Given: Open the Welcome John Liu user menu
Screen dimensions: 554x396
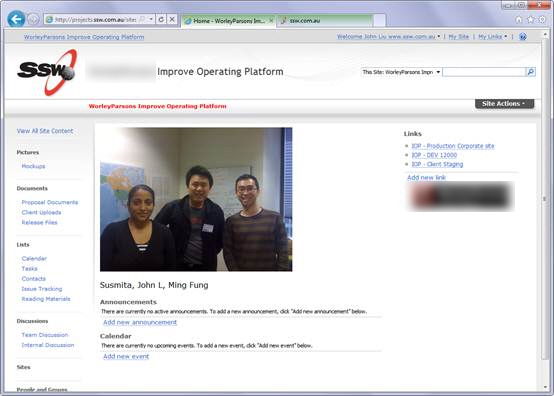Looking at the screenshot, I should click(x=388, y=36).
